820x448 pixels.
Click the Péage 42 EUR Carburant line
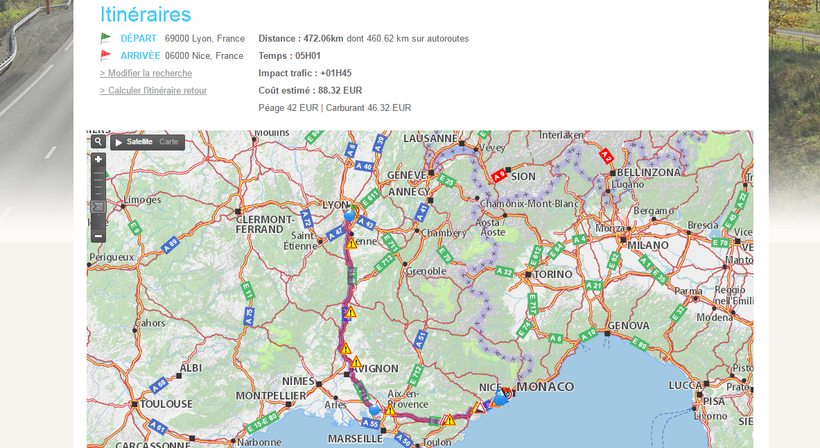[x=335, y=108]
